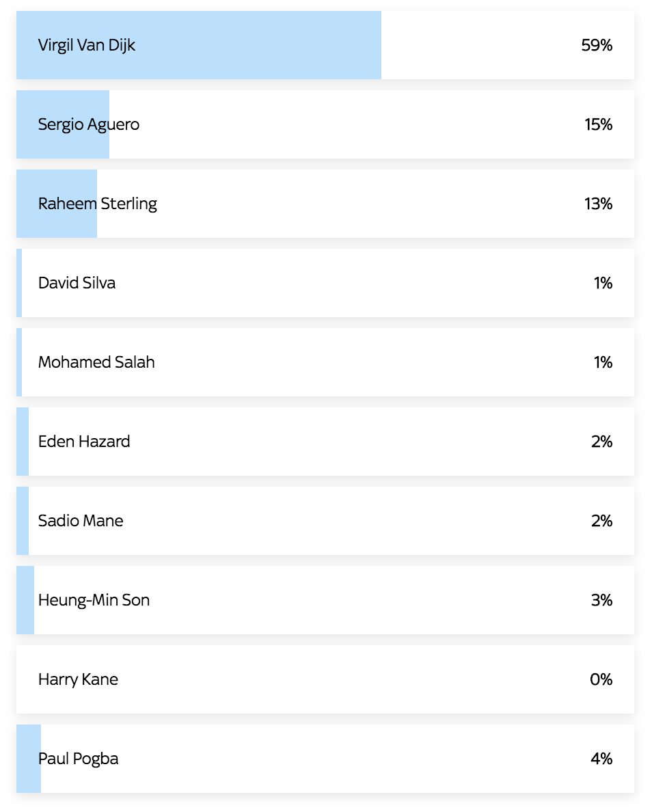Click the 0% result for Harry Kane
The width and height of the screenshot is (652, 812).
pos(601,679)
